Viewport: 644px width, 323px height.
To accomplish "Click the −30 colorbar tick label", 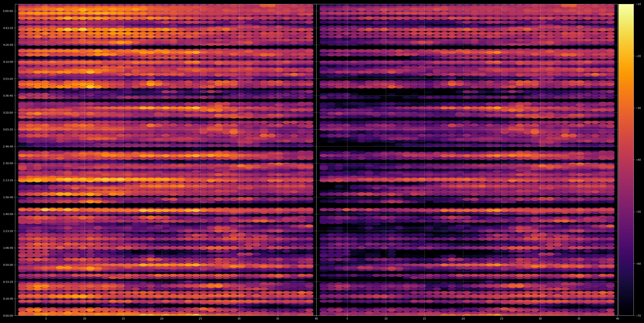I will point(638,108).
